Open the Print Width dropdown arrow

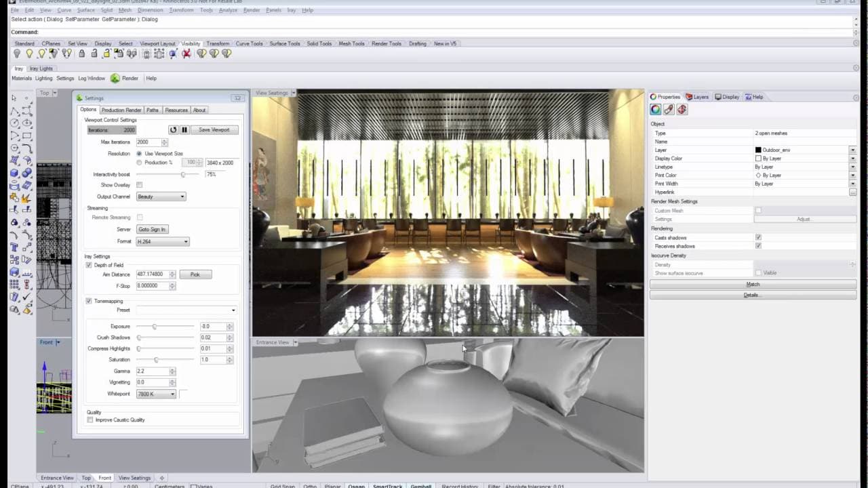click(x=852, y=184)
